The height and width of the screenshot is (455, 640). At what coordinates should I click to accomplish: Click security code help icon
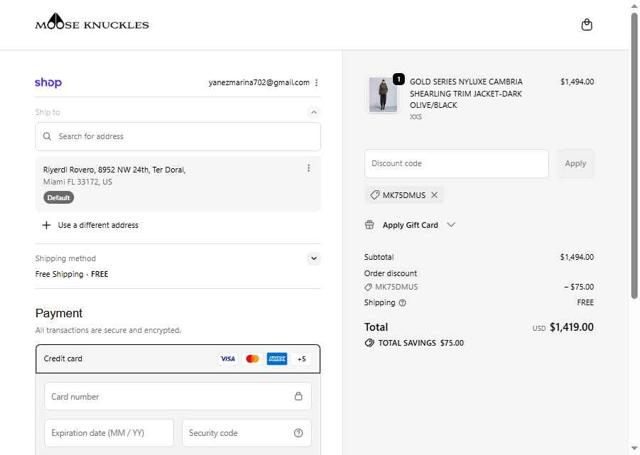298,433
